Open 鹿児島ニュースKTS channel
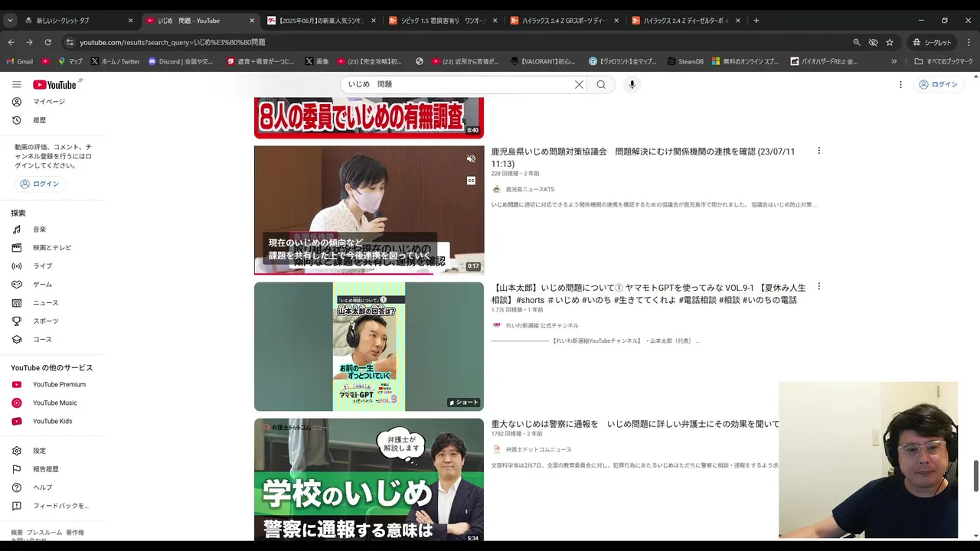The image size is (980, 551). tap(530, 189)
